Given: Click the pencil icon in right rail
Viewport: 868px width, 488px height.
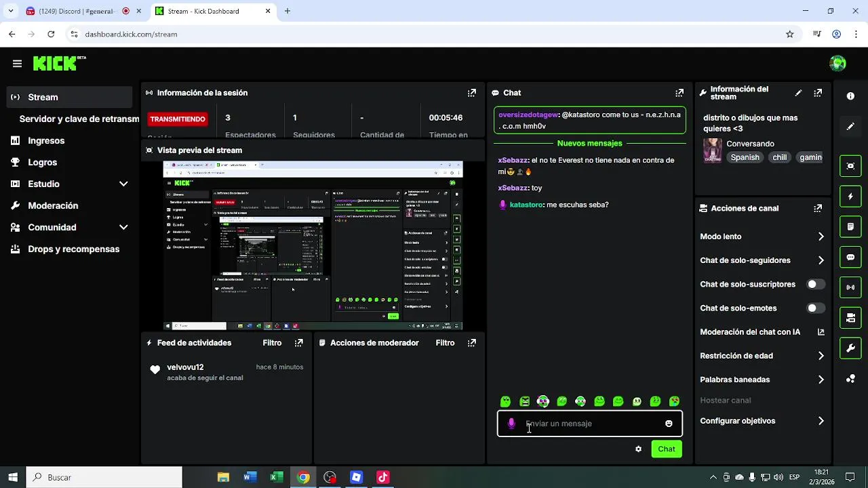Looking at the screenshot, I should tap(850, 127).
